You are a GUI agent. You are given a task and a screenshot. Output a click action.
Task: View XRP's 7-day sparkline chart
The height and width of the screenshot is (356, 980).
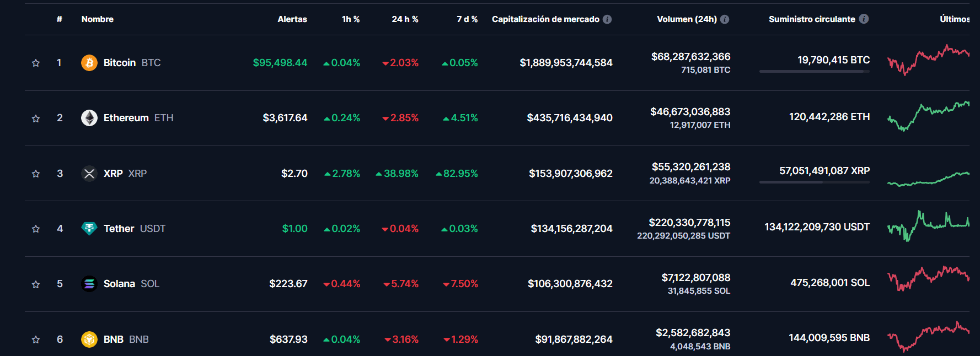(x=928, y=179)
